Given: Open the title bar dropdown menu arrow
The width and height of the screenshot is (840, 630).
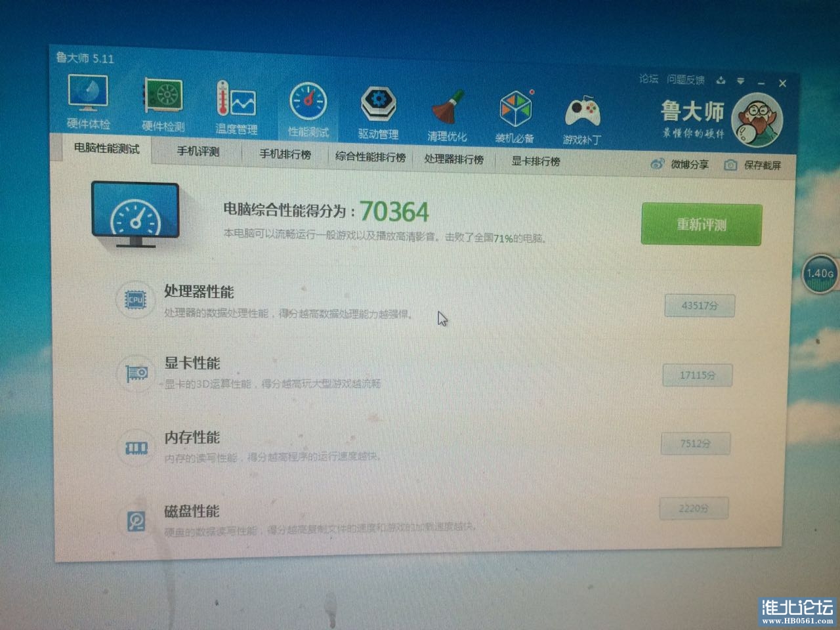Looking at the screenshot, I should click(x=740, y=81).
